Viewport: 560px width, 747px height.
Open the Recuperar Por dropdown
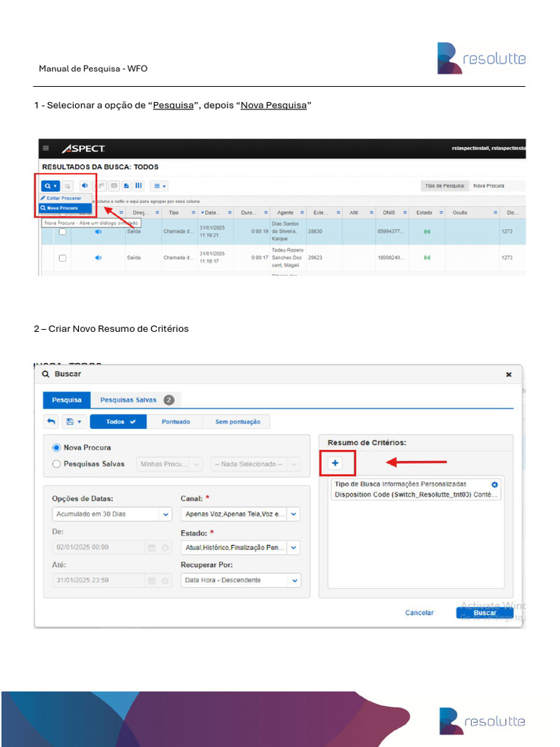tap(241, 580)
